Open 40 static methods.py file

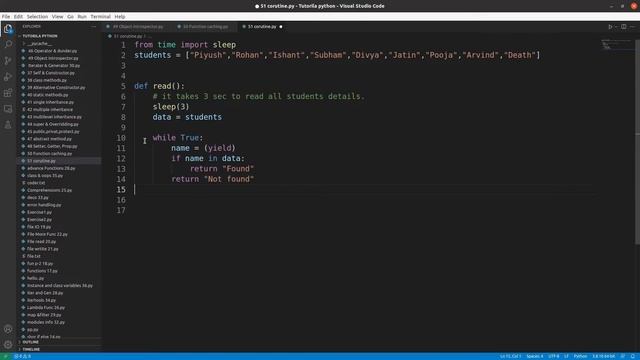pos(48,95)
